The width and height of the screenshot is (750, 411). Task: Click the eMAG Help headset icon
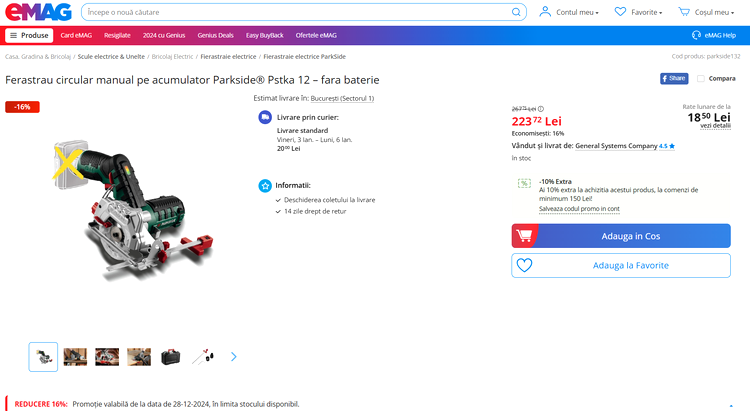[x=696, y=35]
